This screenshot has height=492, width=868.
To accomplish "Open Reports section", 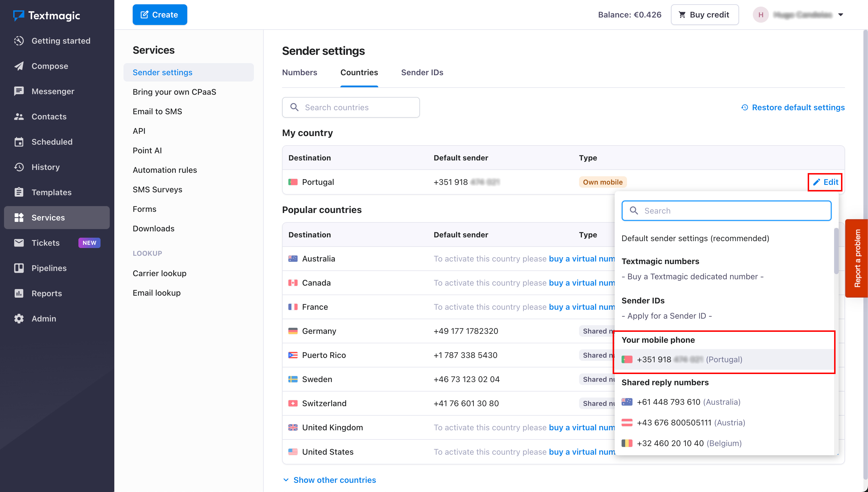I will [x=57, y=293].
